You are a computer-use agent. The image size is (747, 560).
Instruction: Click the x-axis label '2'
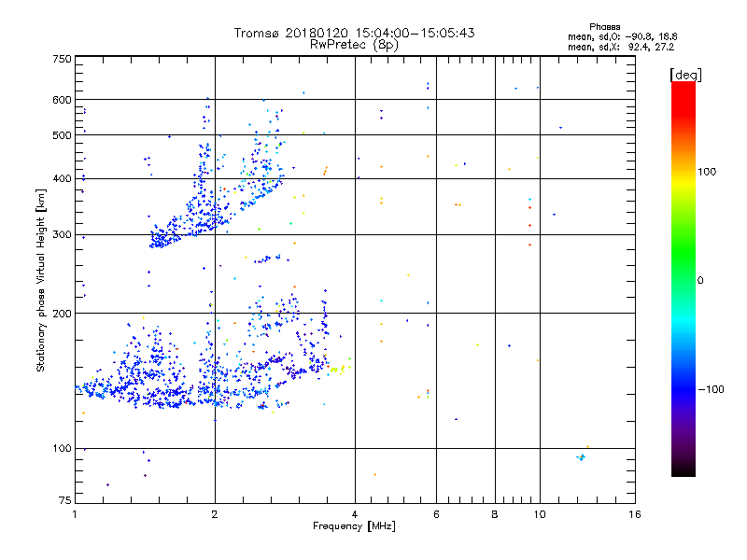click(x=215, y=514)
